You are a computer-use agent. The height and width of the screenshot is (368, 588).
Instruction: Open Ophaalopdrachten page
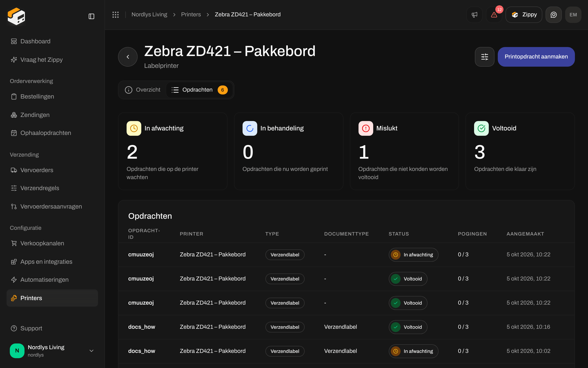click(x=52, y=133)
